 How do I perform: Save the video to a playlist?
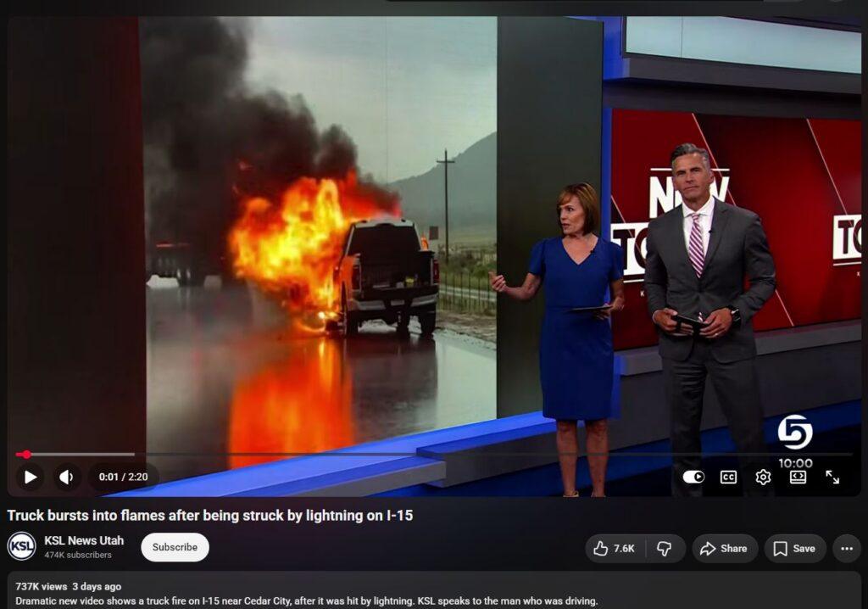(795, 549)
